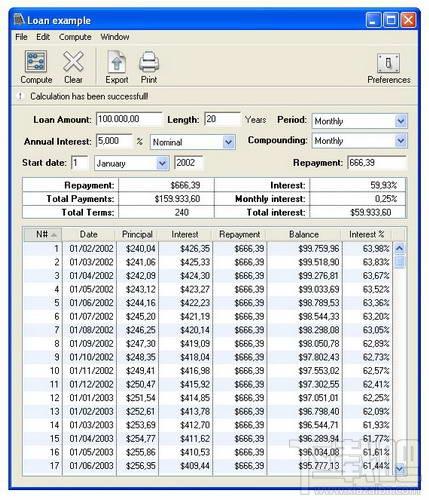Sort by the Interest % column header
The width and height of the screenshot is (429, 500).
pos(366,234)
